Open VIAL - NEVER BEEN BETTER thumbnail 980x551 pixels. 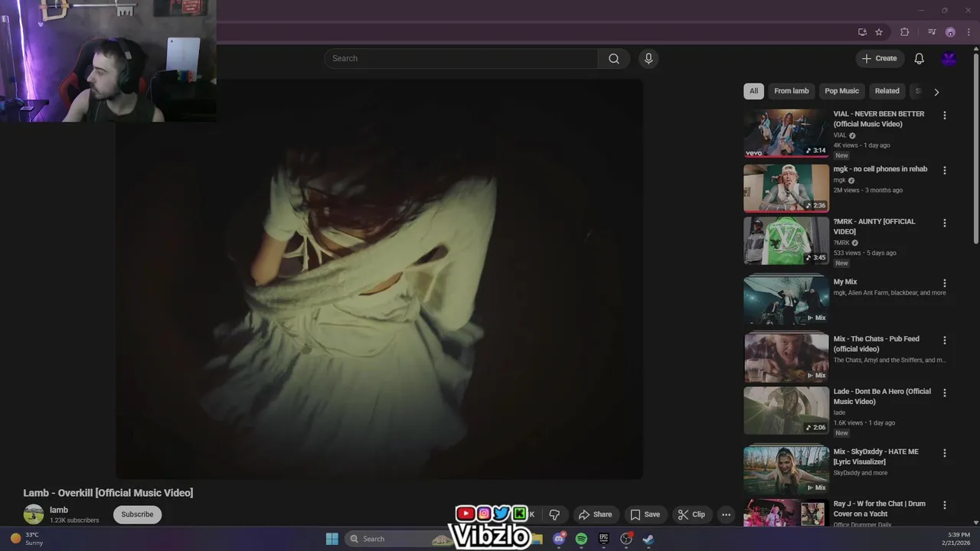click(786, 133)
